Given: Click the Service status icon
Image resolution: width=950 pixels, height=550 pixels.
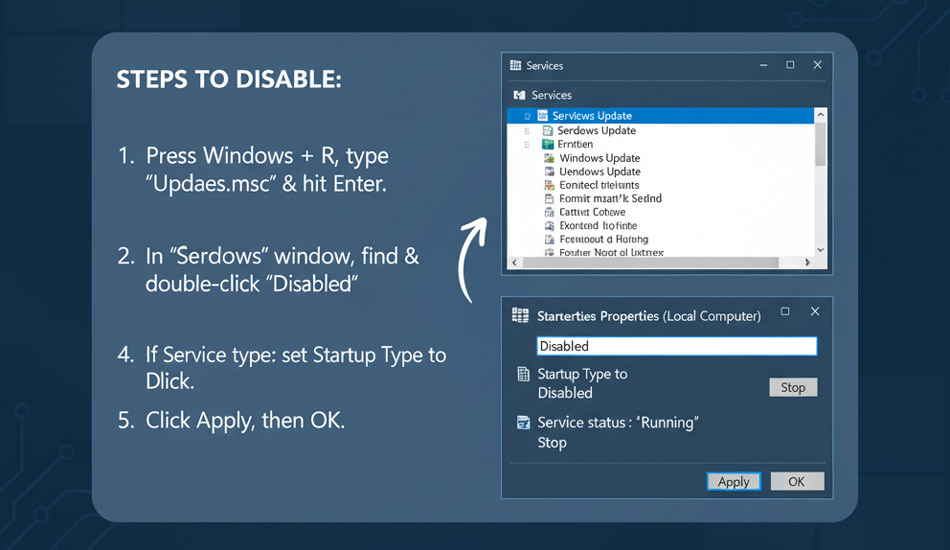Looking at the screenshot, I should [x=522, y=423].
